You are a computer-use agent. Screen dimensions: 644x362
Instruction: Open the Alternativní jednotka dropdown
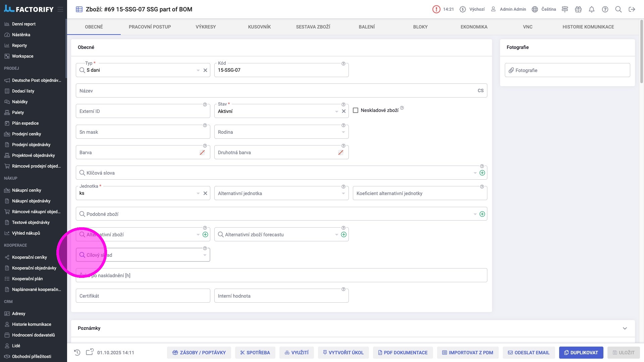(343, 193)
